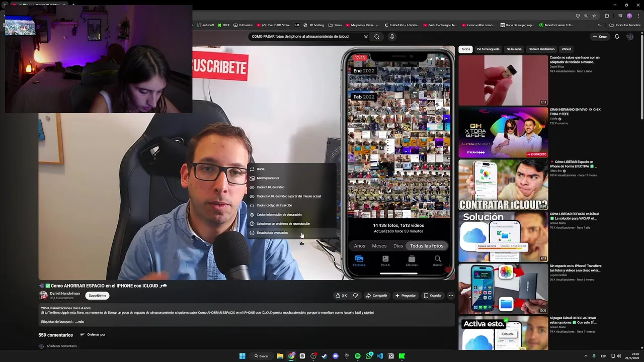This screenshot has width=644, height=362.
Task: Click the taskbar Buscar search box
Action: click(x=262, y=356)
